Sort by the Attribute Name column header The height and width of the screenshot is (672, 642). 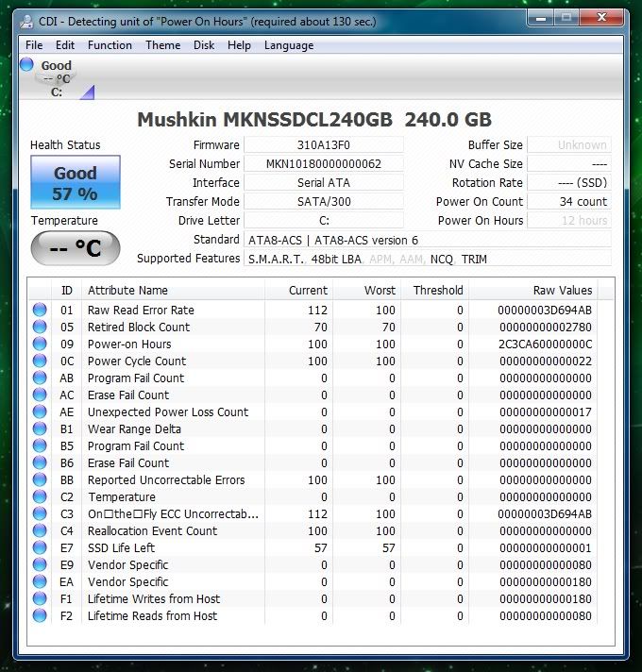click(x=127, y=290)
